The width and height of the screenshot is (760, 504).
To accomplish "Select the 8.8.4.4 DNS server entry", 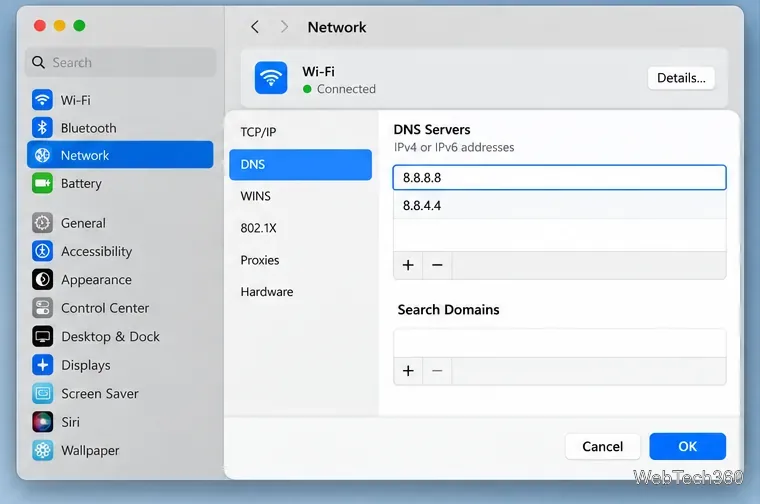I will [x=559, y=205].
